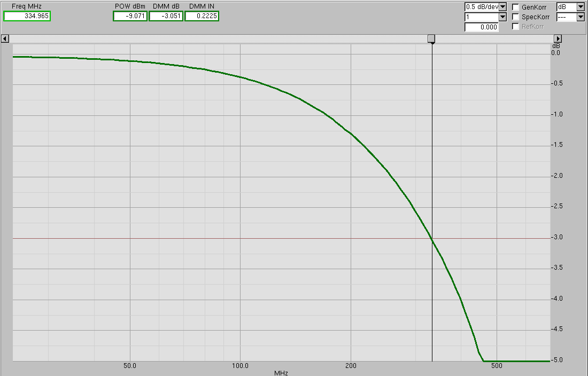Viewport: 588px width, 376px height.
Task: Click the left scroll arrow of marker slider
Action: (5, 38)
